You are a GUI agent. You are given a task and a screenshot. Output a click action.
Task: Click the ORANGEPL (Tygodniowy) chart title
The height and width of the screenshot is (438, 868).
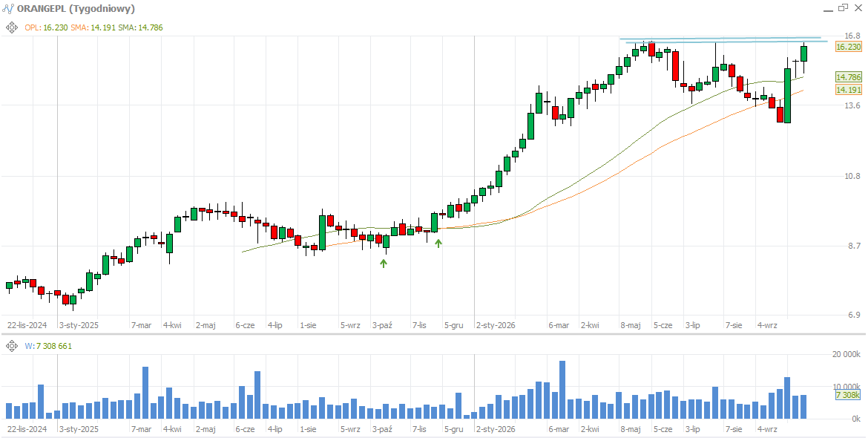76,8
